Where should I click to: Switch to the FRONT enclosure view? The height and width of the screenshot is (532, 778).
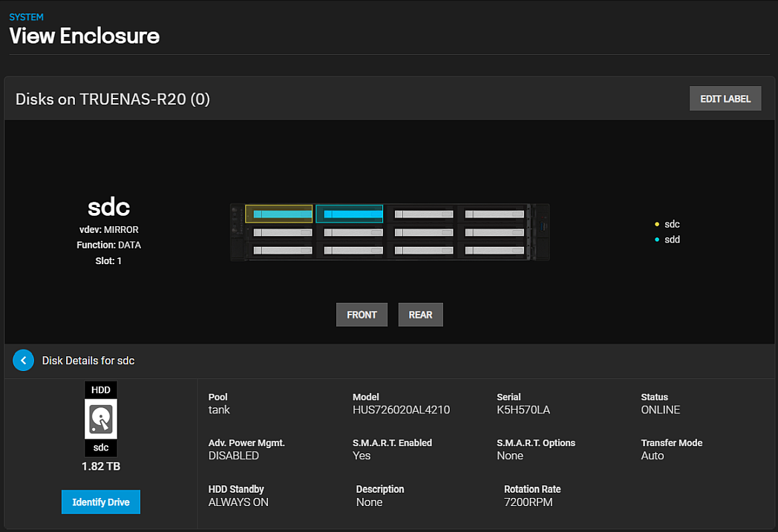point(362,315)
